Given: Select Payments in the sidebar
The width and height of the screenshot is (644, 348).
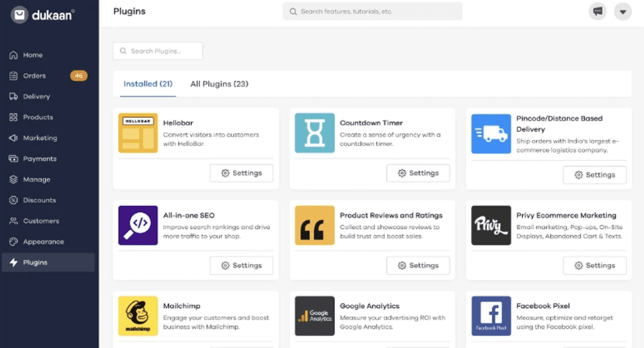Looking at the screenshot, I should pyautogui.click(x=48, y=159).
